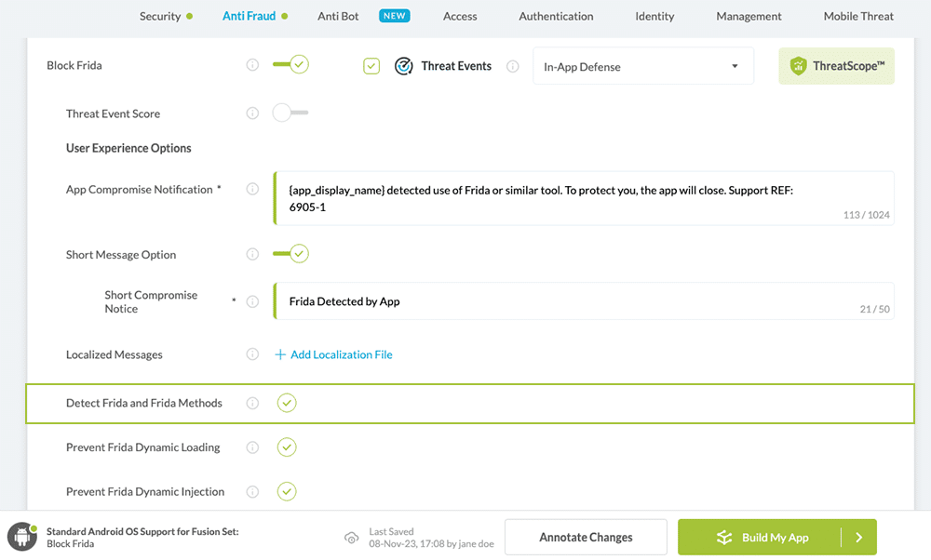The image size is (931, 560).
Task: Click info icon for Prevent Frida Dynamic Injection
Action: click(252, 492)
